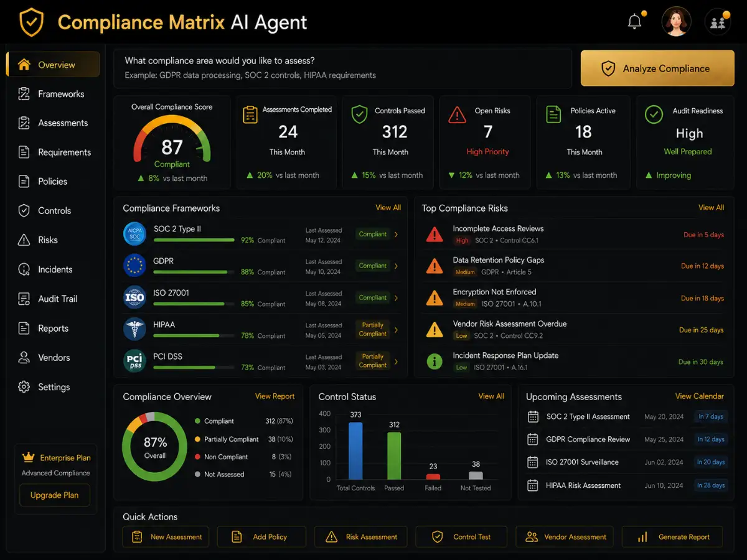Image resolution: width=747 pixels, height=560 pixels.
Task: Click the Reports document icon in sidebar
Action: 24,328
